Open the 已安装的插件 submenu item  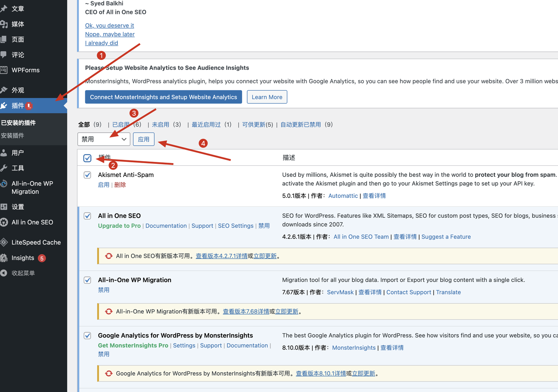(x=18, y=123)
